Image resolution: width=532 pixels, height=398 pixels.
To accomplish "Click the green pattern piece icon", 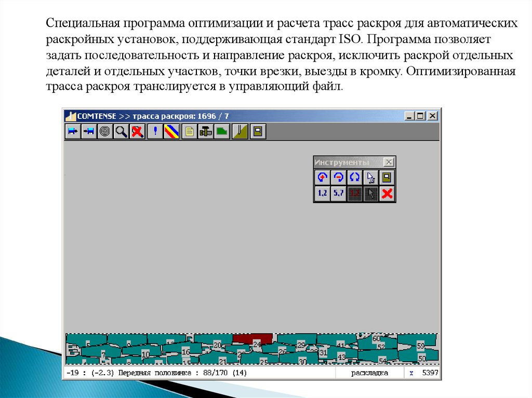I will (222, 132).
